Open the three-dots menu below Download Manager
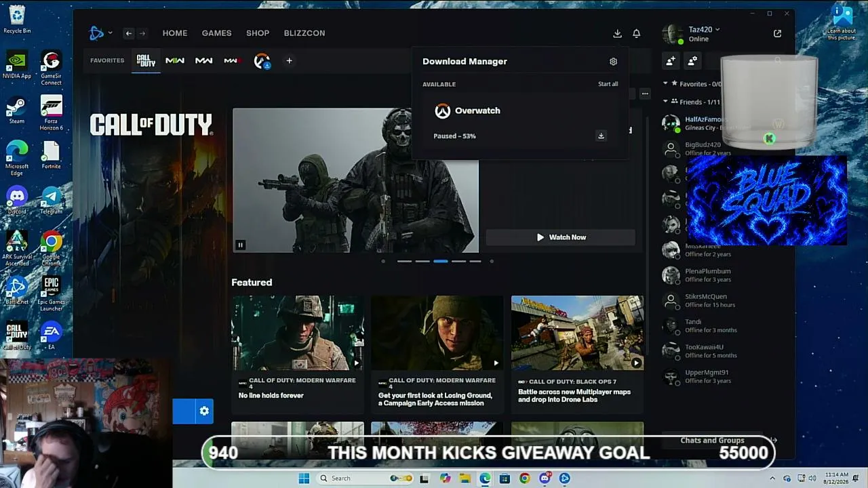Viewport: 868px width, 488px height. click(645, 94)
